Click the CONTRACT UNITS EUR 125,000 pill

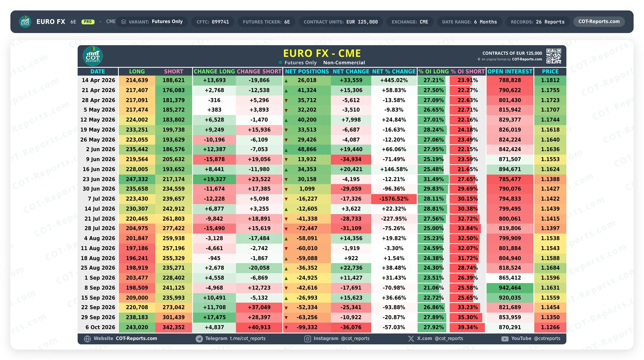[x=341, y=22]
